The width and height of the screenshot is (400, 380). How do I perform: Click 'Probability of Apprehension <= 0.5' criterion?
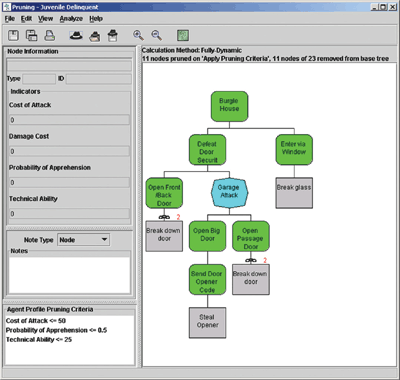point(56,330)
